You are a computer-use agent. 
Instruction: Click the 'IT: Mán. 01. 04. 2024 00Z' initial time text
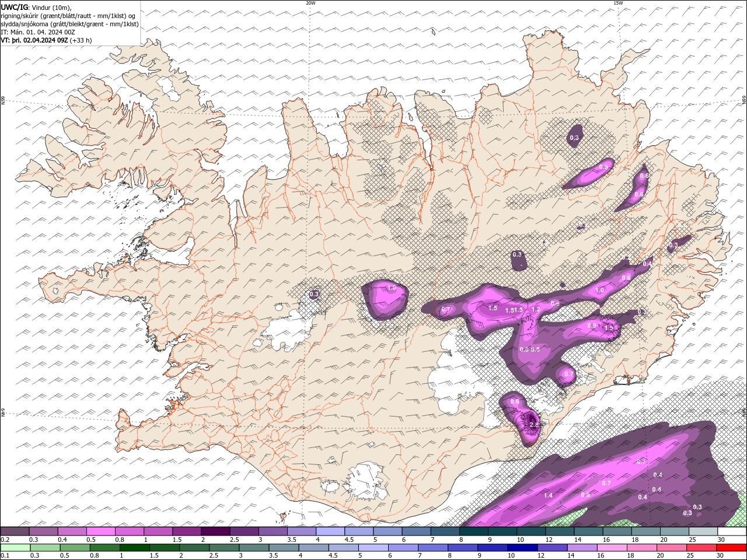[x=38, y=32]
